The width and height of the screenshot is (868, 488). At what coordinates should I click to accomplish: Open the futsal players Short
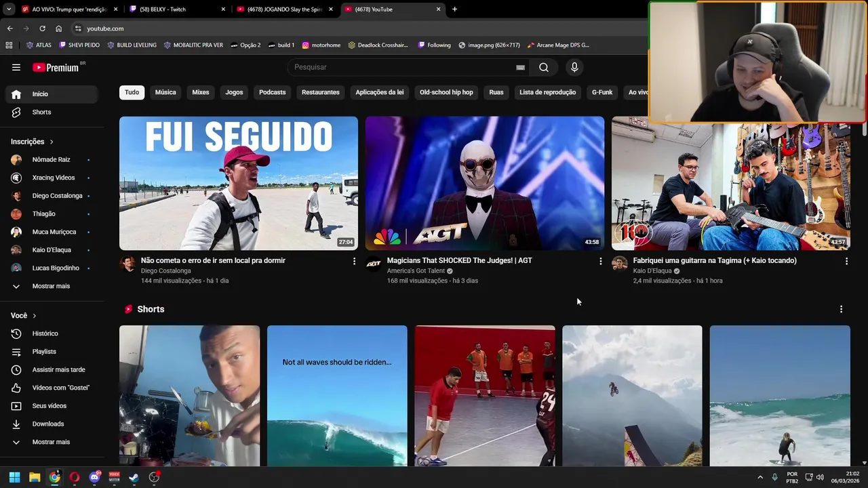tap(485, 396)
